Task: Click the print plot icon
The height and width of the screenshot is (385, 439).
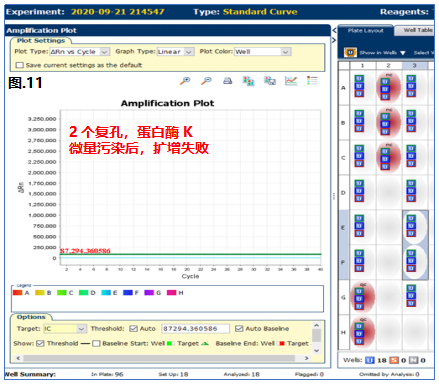Action: (228, 81)
